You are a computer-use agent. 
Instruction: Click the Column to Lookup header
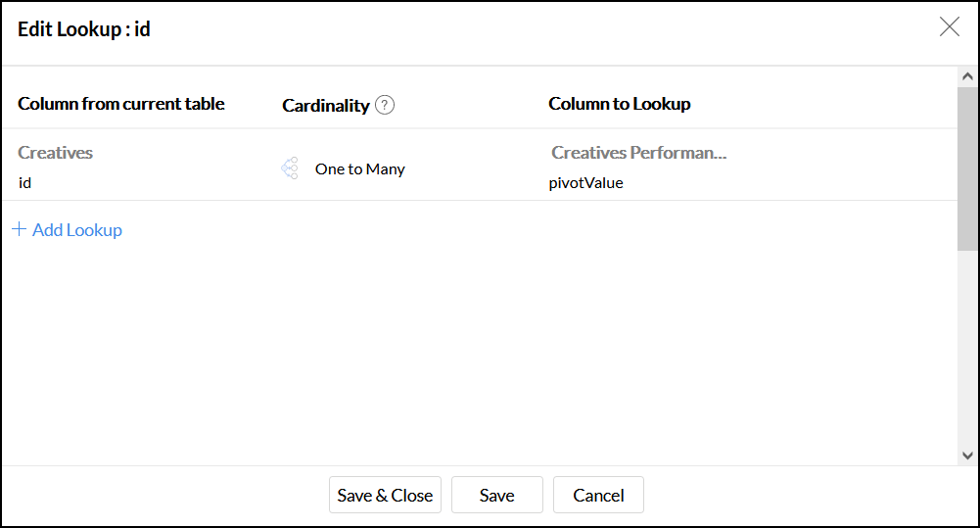click(619, 104)
